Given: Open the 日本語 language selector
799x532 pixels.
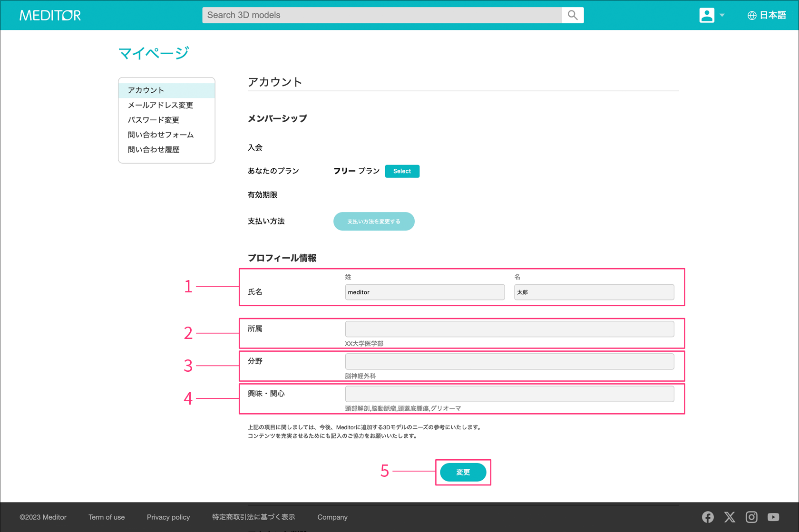Looking at the screenshot, I should tap(767, 15).
